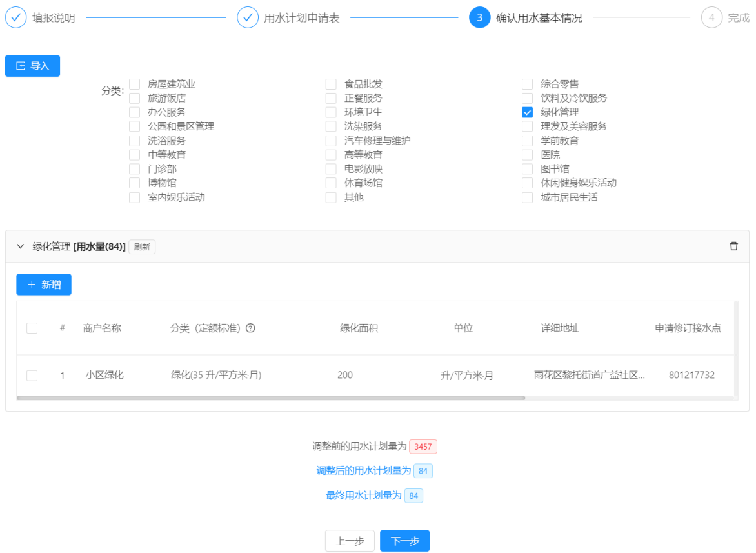Viewport: 756px width, 553px height.
Task: Check the 理发及美容服务 checkbox
Action: 528,126
